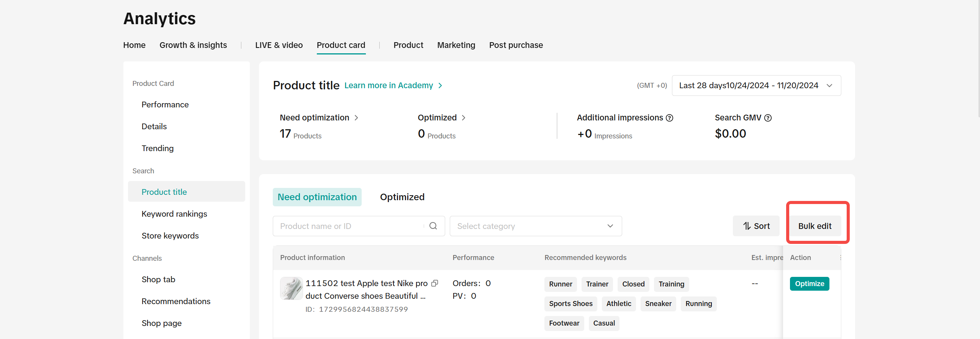Click Additional impressions help icon

coord(669,118)
